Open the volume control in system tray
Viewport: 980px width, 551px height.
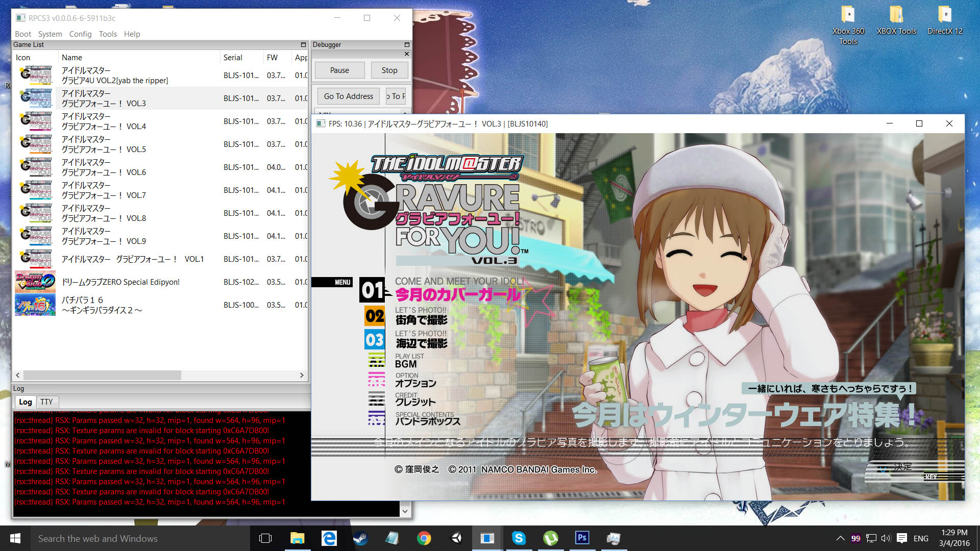(886, 538)
